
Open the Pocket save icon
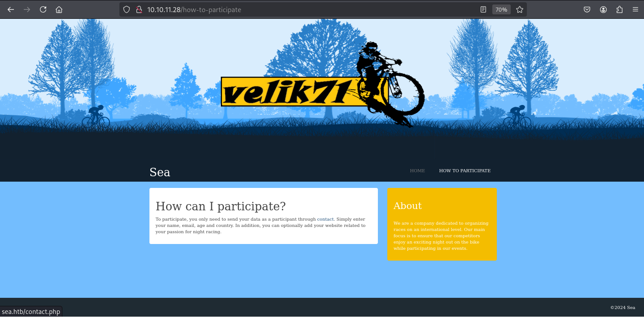587,9
